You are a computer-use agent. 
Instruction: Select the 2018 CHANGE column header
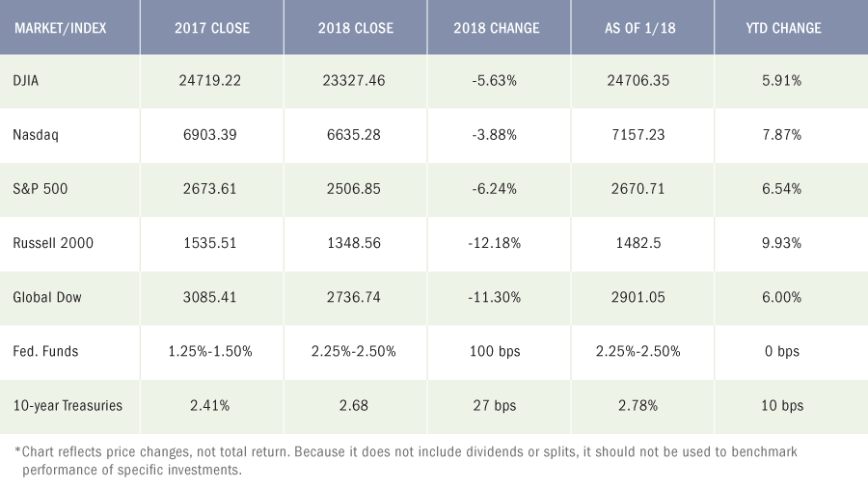(497, 28)
